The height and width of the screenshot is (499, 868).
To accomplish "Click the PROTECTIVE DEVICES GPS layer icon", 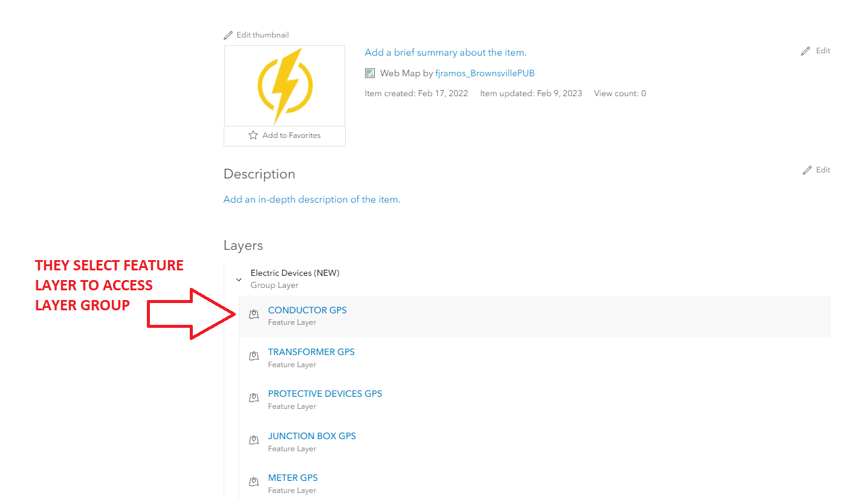I will pos(254,397).
